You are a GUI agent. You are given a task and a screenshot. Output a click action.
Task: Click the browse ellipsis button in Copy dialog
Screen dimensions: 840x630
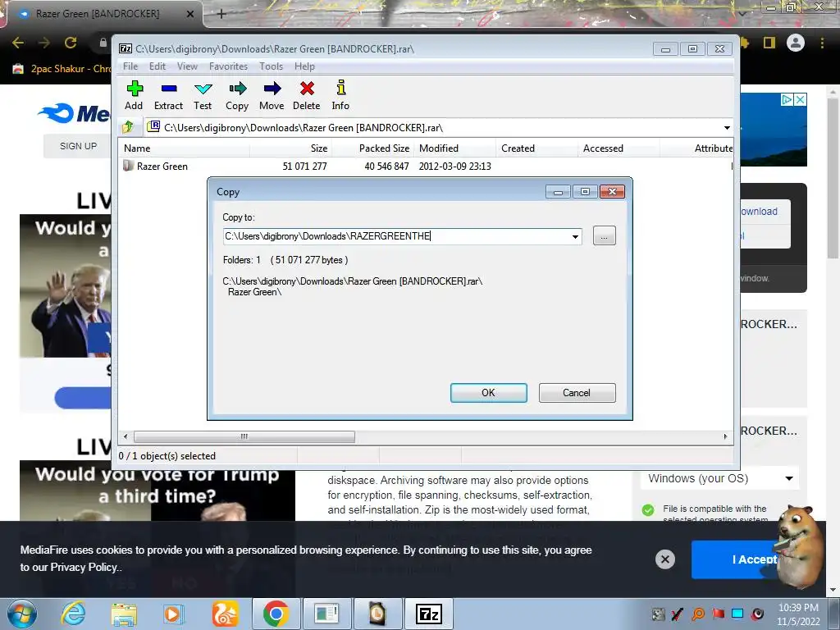[x=605, y=235]
